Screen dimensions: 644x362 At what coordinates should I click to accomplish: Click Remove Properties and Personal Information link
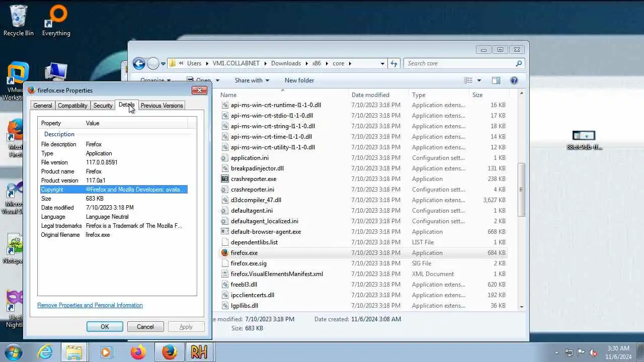[x=90, y=305]
